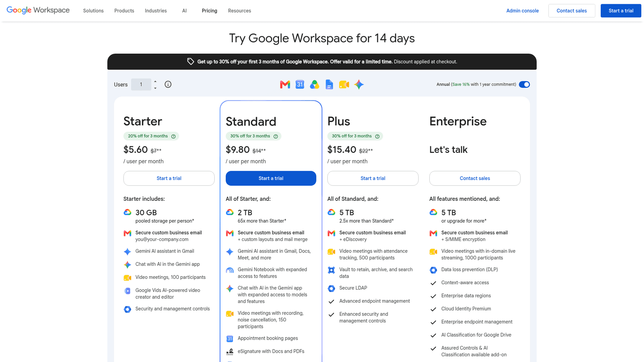Click the Google Meet icon in the app row
The height and width of the screenshot is (362, 644).
click(x=344, y=85)
